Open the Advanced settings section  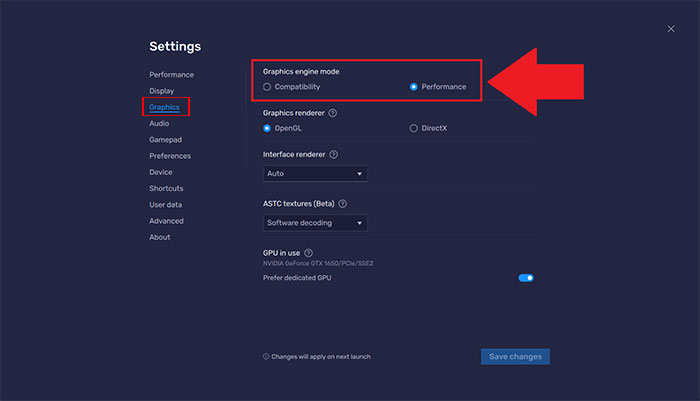pyautogui.click(x=166, y=221)
